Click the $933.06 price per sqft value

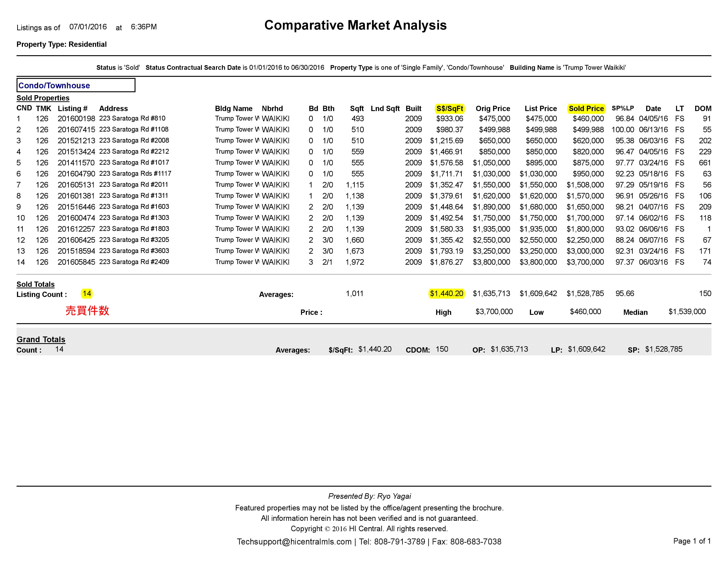450,118
